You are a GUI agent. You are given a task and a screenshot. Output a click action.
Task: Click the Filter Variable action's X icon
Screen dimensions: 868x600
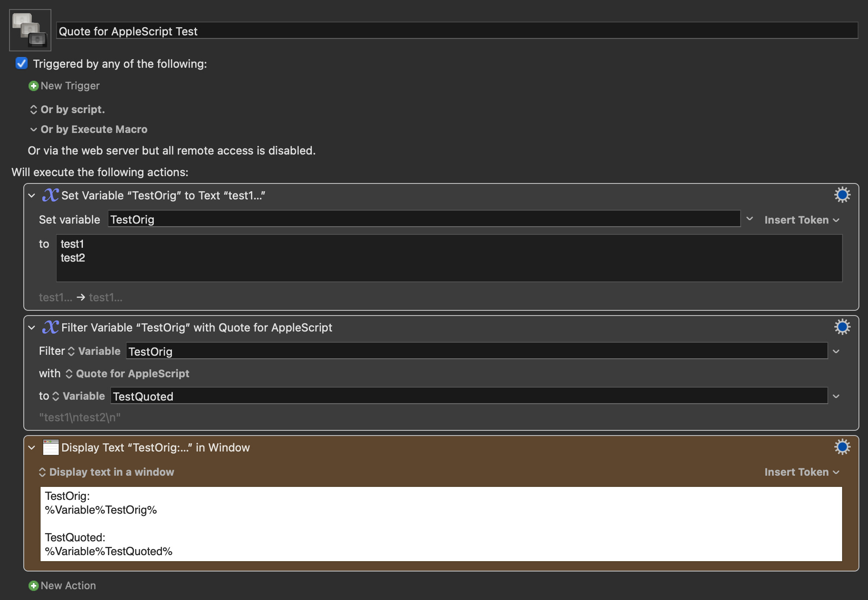50,327
